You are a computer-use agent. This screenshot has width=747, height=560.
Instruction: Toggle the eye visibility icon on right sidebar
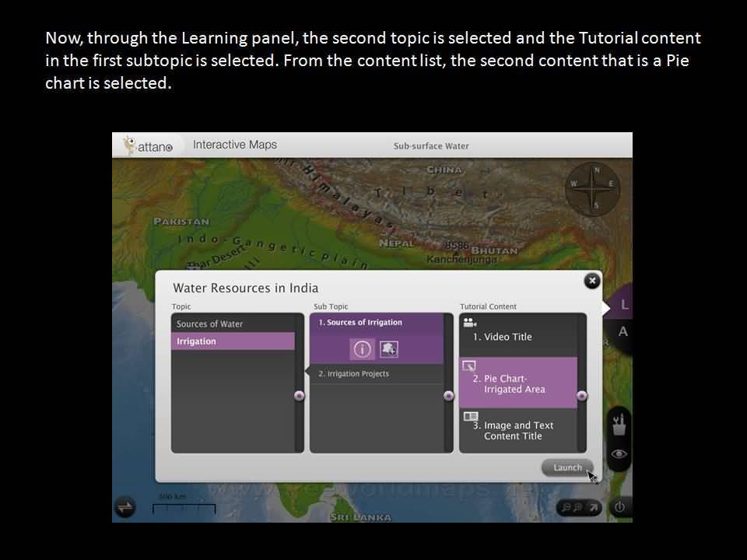click(619, 454)
